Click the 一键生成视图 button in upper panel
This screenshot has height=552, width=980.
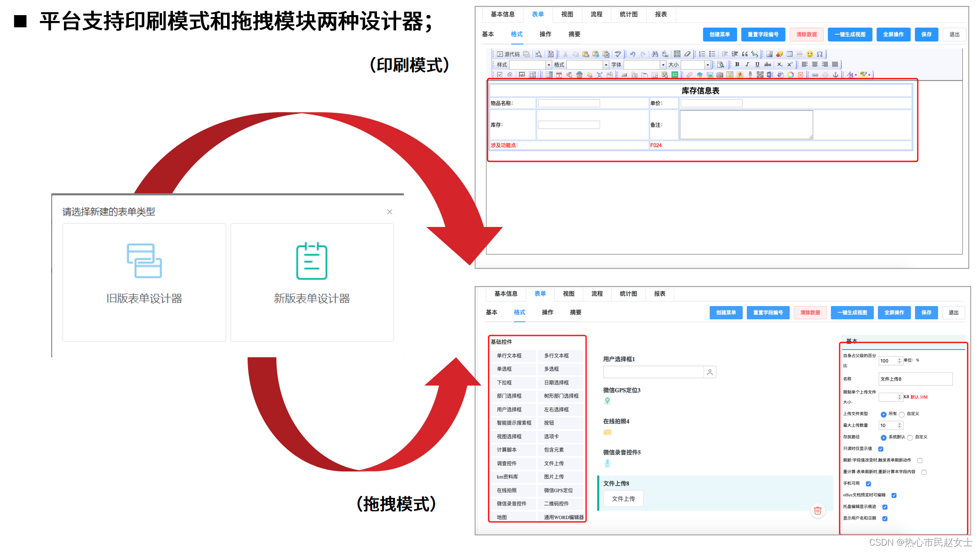[x=850, y=35]
